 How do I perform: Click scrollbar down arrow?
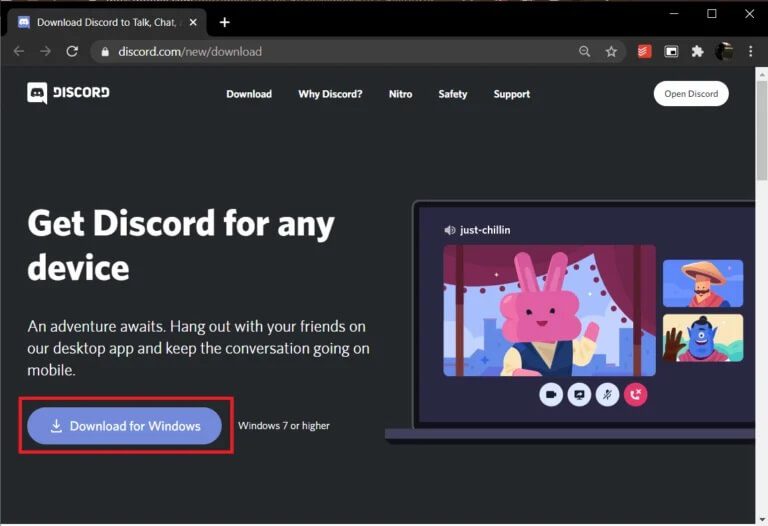(762, 519)
